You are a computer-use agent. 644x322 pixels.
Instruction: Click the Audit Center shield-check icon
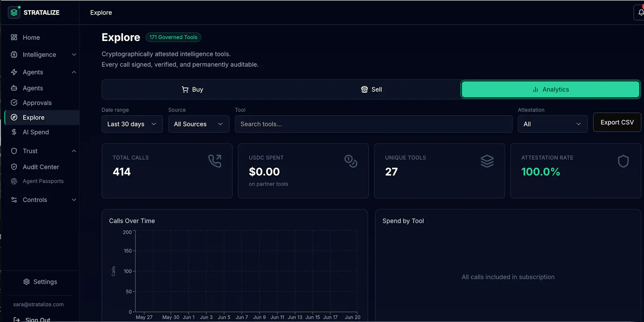(x=14, y=167)
